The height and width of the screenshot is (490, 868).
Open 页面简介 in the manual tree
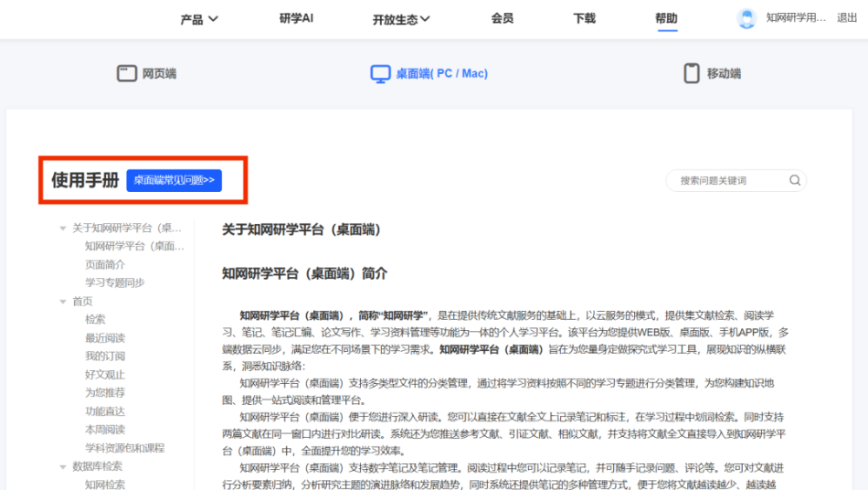click(105, 264)
